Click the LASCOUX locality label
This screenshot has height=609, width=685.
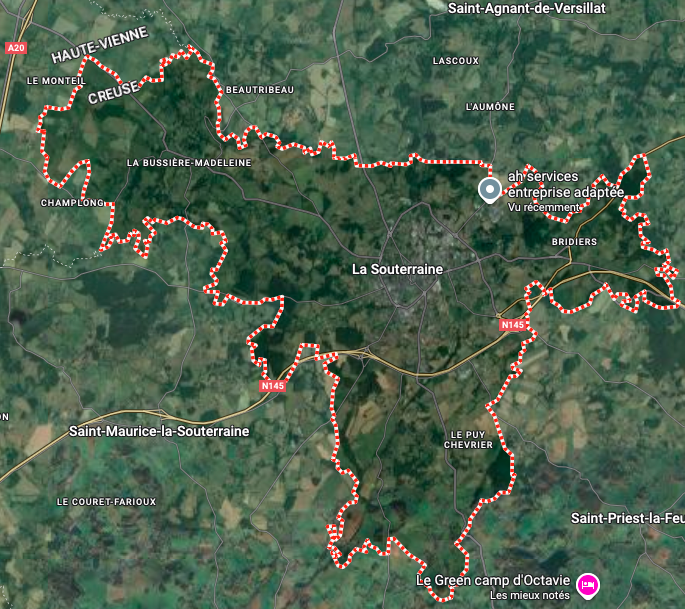pos(456,61)
